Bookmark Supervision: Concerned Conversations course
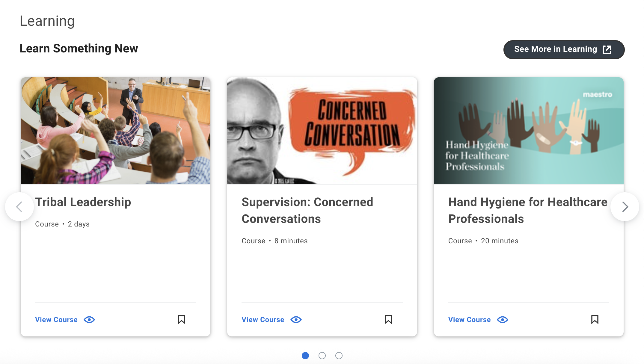Viewport: 644px width, 364px height. (x=388, y=320)
